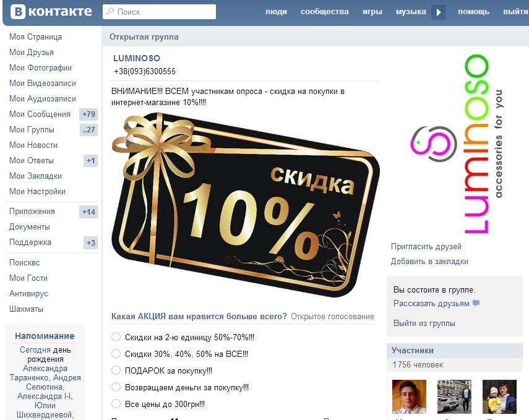Open the +3 support counter badge
This screenshot has width=529, height=420.
[90, 242]
